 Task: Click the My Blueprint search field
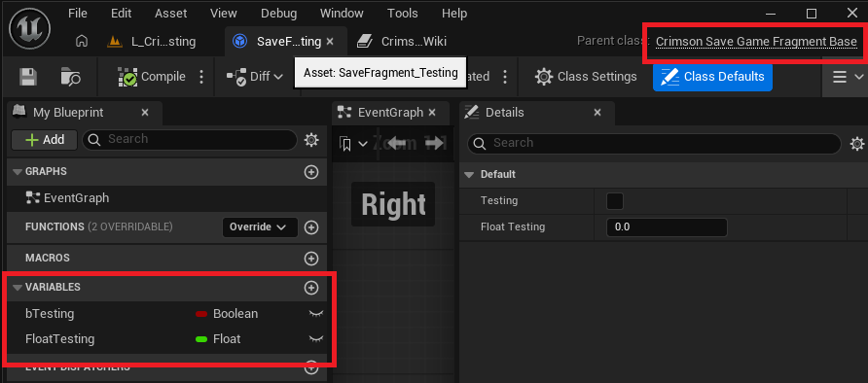click(190, 140)
